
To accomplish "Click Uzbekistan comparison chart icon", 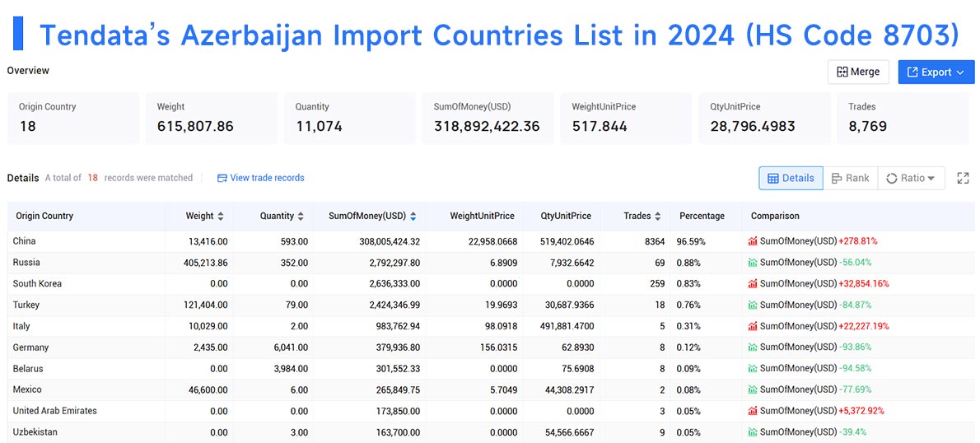I will (x=753, y=432).
